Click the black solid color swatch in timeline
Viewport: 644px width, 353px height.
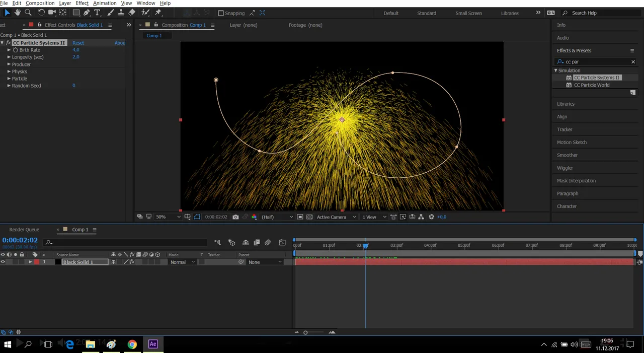[58, 262]
